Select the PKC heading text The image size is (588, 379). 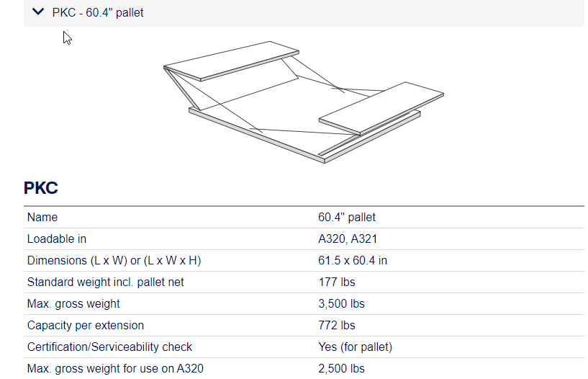[41, 188]
